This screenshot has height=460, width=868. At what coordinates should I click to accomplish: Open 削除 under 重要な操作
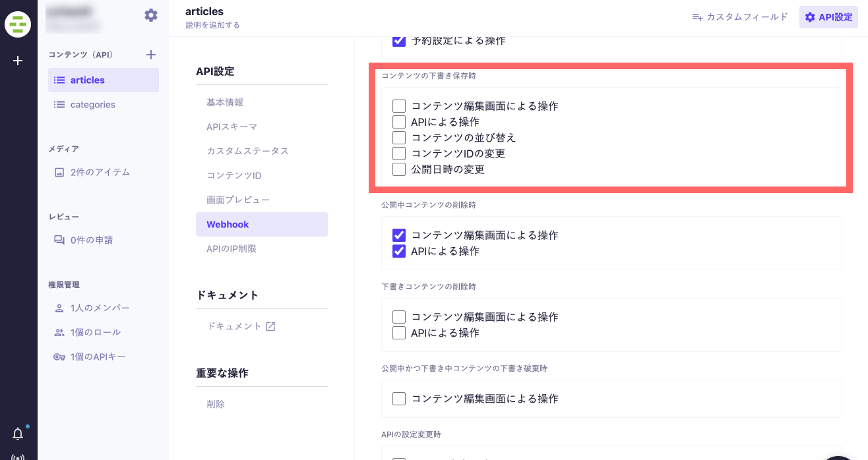click(262, 405)
